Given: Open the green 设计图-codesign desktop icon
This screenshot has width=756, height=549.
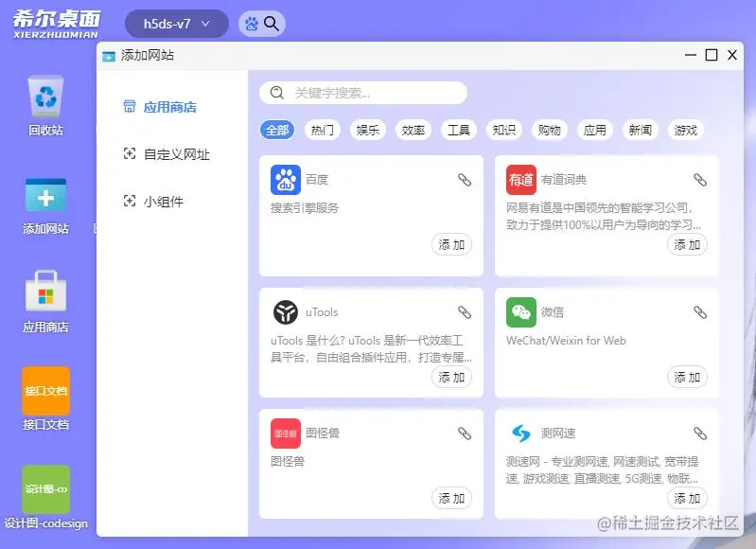Looking at the screenshot, I should click(x=45, y=488).
